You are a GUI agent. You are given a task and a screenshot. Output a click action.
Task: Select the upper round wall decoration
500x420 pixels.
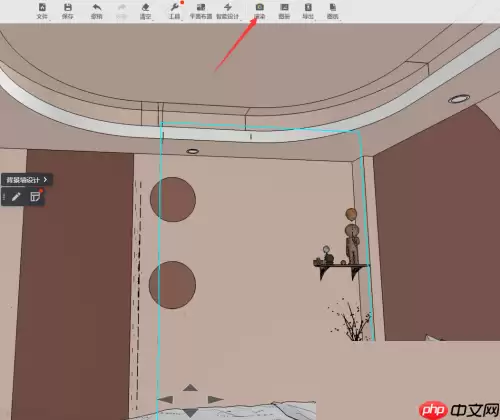pos(173,199)
